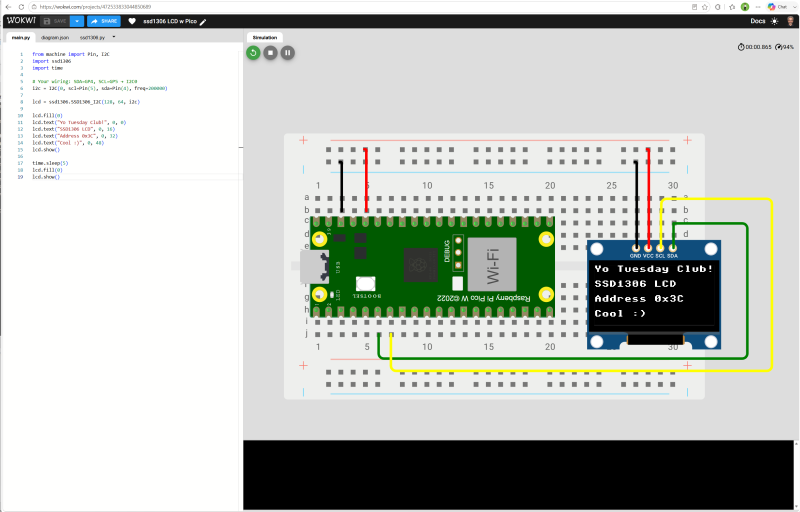This screenshot has width=800, height=512.
Task: Open the browser favorites list icon
Action: [732, 7]
